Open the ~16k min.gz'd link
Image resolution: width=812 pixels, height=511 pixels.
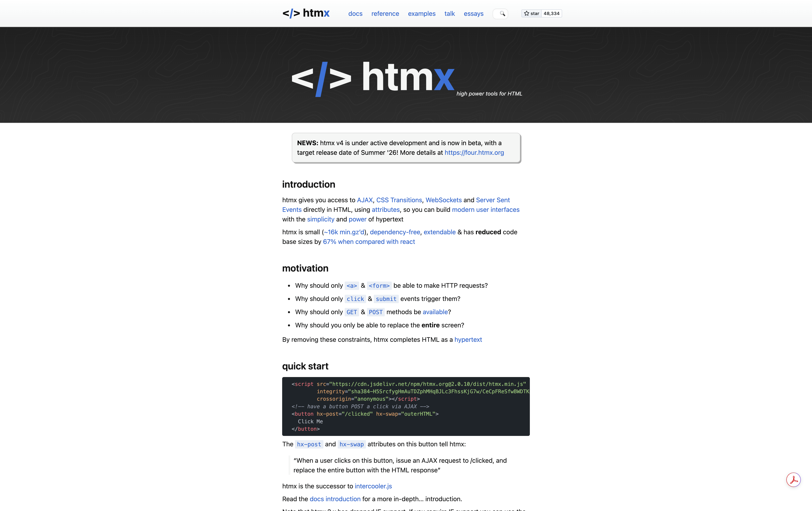pyautogui.click(x=344, y=232)
